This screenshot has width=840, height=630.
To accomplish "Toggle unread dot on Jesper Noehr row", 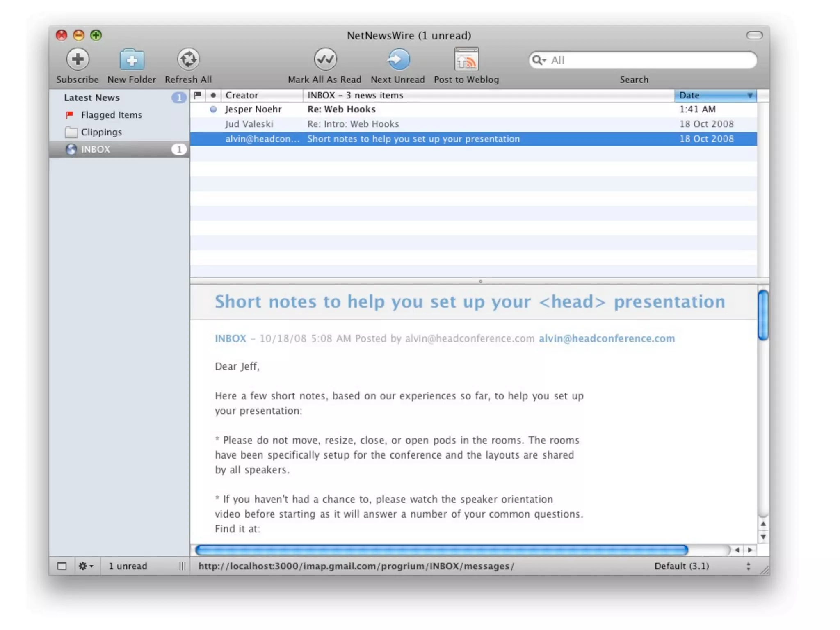I will [x=213, y=109].
